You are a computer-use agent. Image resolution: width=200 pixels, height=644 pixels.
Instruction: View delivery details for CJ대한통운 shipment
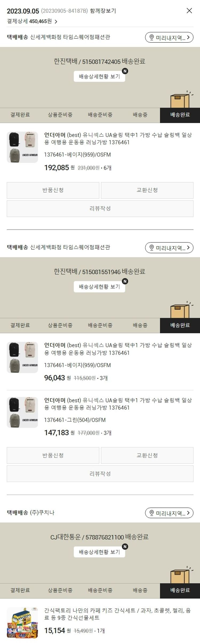[99, 552]
